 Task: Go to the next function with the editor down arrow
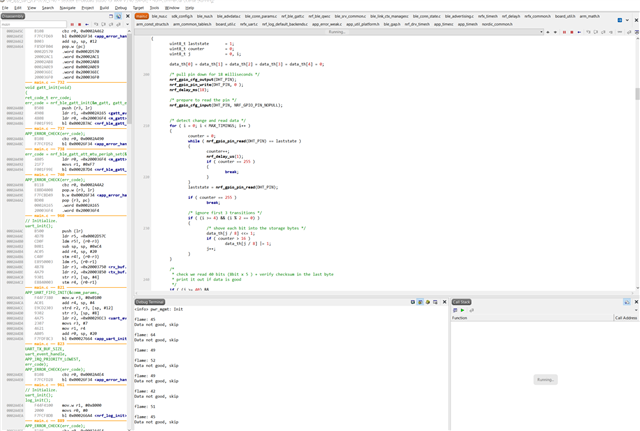click(555, 32)
